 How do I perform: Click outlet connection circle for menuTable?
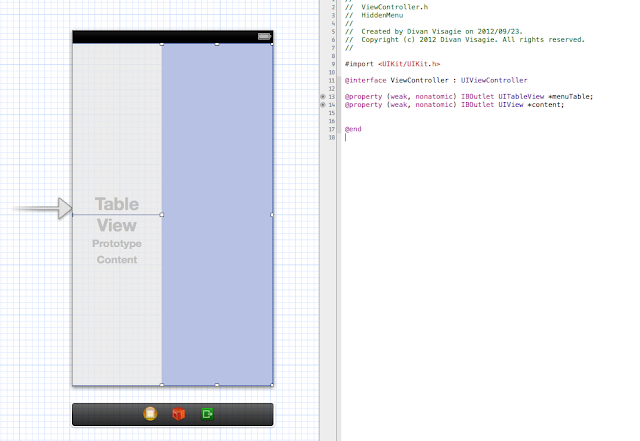[323, 97]
